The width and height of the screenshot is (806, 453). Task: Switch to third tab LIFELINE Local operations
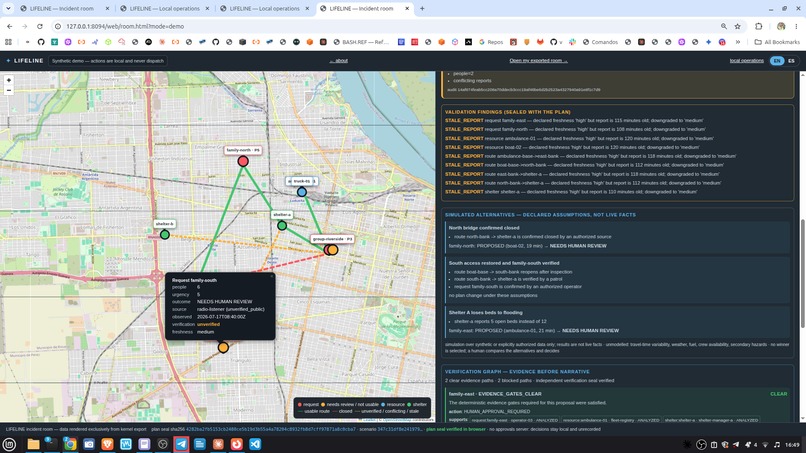[264, 8]
